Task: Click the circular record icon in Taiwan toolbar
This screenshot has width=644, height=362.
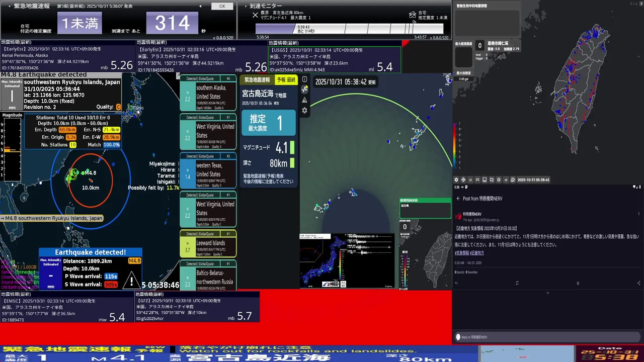Action: (x=499, y=179)
